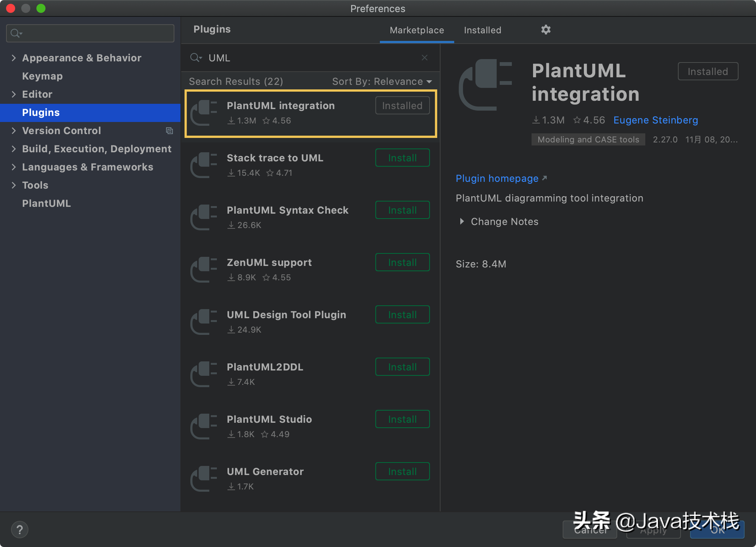
Task: Click the Stack trace to UML icon
Action: click(205, 165)
